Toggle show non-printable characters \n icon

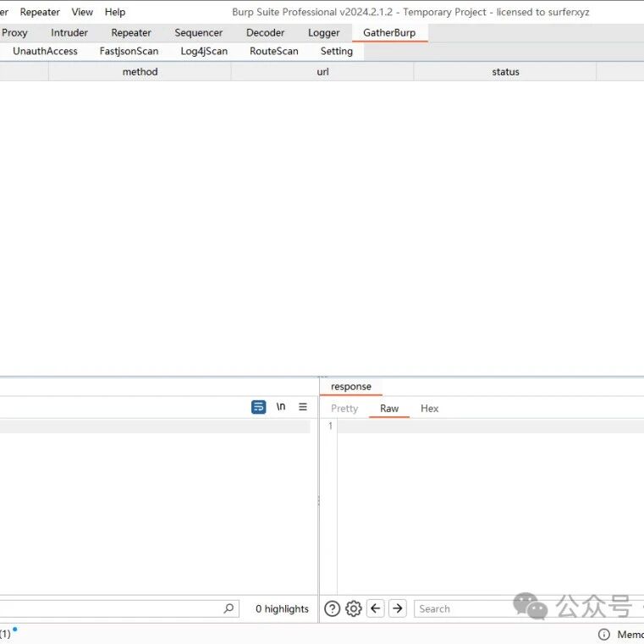click(281, 406)
